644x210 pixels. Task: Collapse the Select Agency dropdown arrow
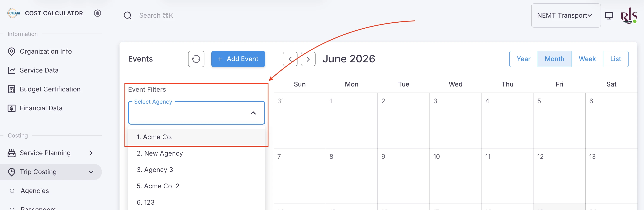(253, 113)
